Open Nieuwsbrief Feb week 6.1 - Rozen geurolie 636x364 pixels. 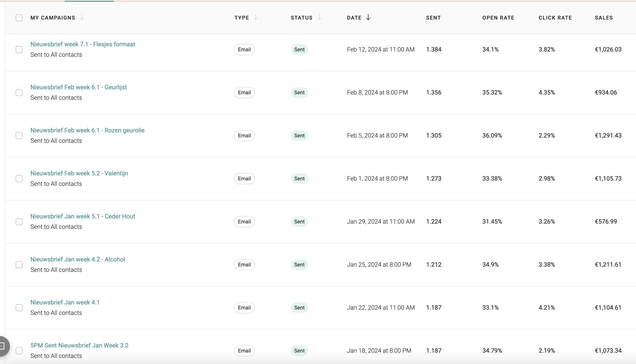click(87, 130)
